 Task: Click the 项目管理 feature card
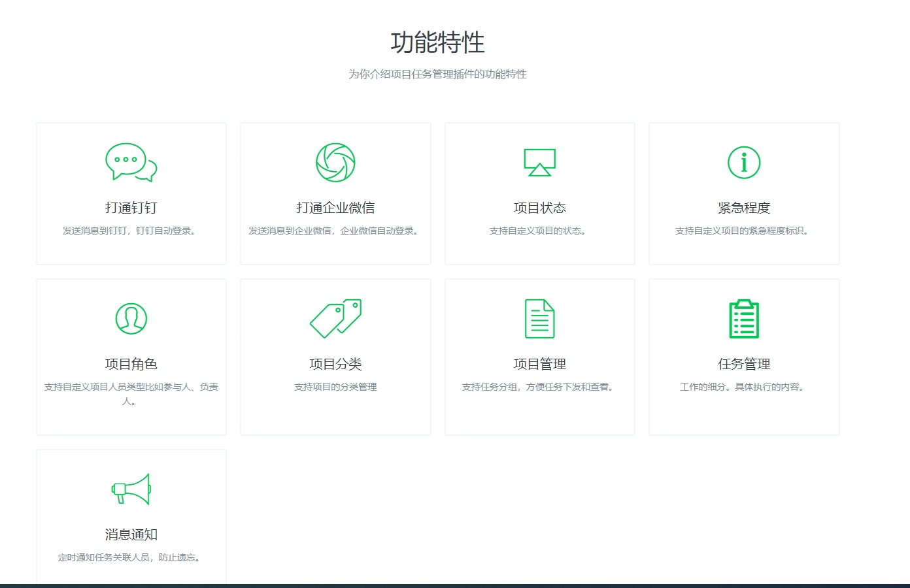point(539,357)
